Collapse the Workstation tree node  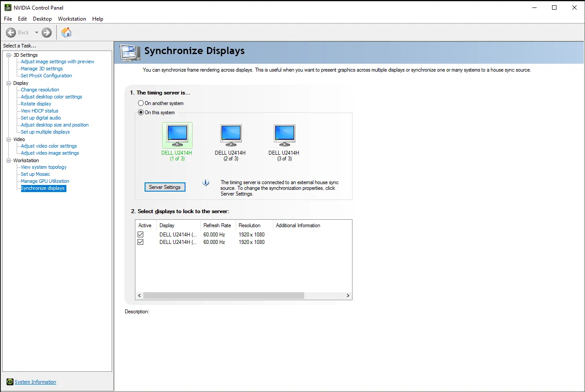pyautogui.click(x=9, y=160)
